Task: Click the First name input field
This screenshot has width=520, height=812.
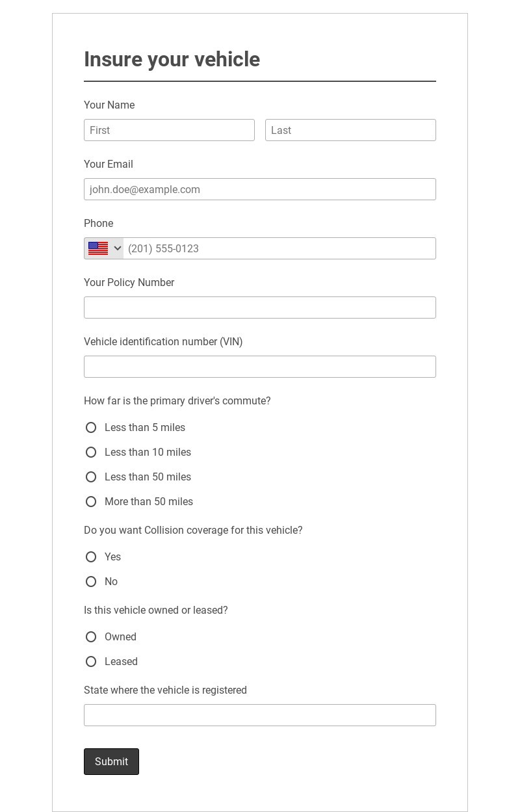Action: [x=169, y=130]
